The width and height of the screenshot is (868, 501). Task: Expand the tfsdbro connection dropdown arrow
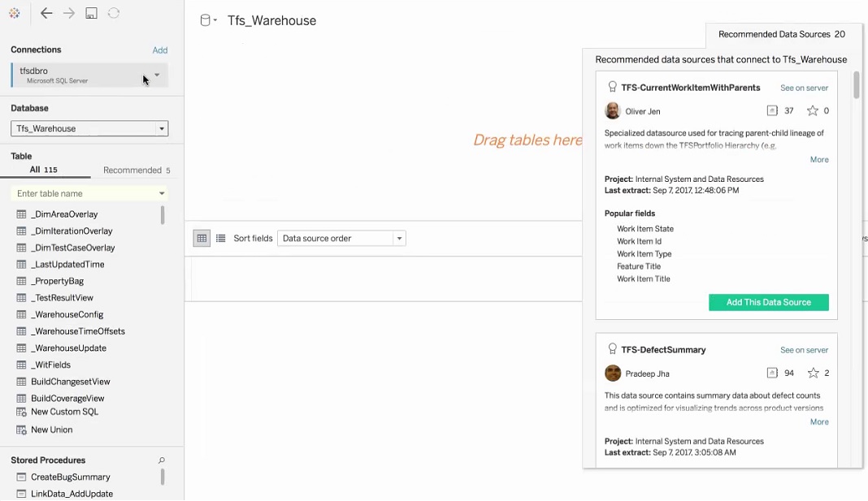tap(157, 76)
